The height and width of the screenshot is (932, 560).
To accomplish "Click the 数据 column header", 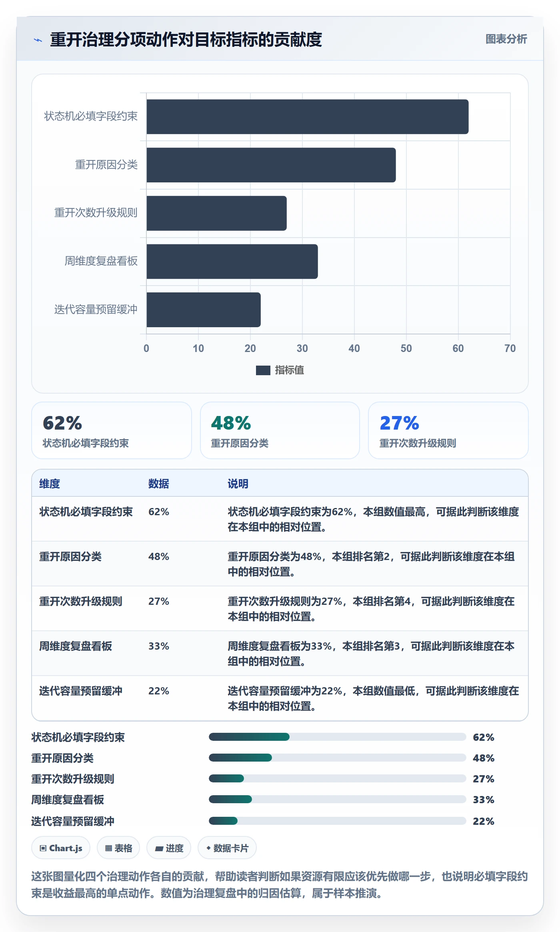I will pos(158,484).
